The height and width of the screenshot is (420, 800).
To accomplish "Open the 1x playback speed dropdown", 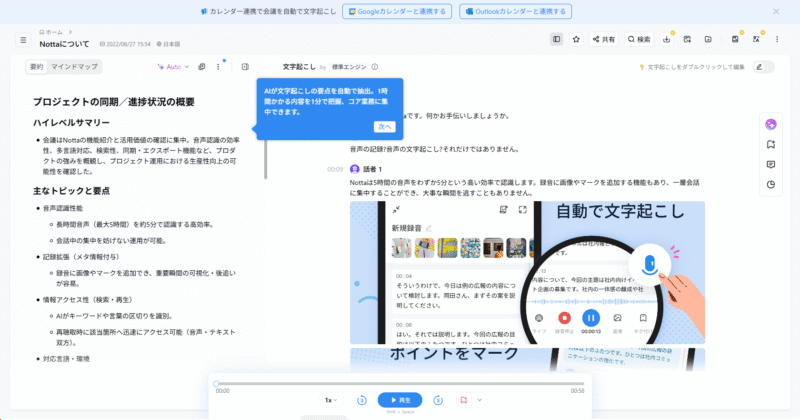I will click(331, 400).
